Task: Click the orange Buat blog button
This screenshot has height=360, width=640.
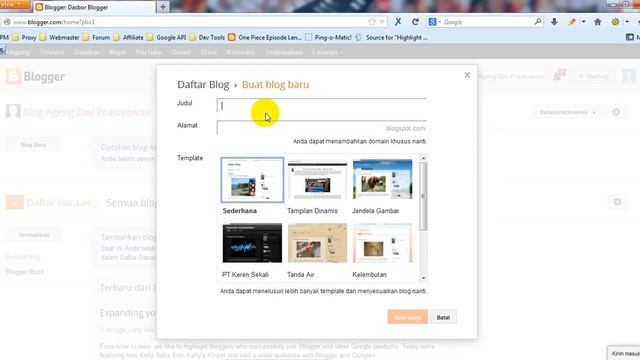Action: coord(407,317)
